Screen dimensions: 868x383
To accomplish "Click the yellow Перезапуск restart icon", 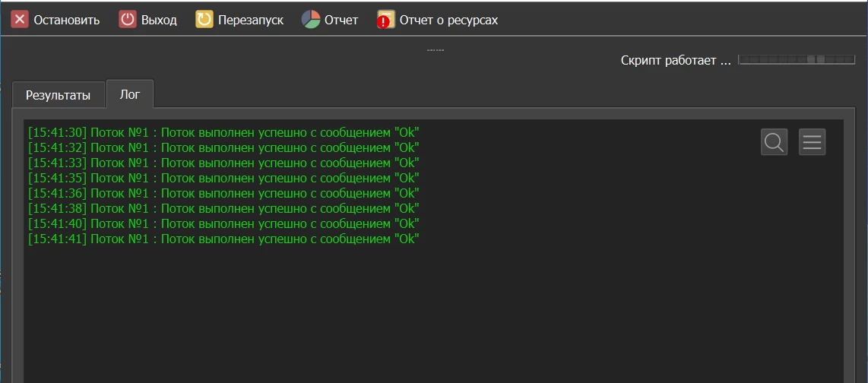I will tap(204, 20).
